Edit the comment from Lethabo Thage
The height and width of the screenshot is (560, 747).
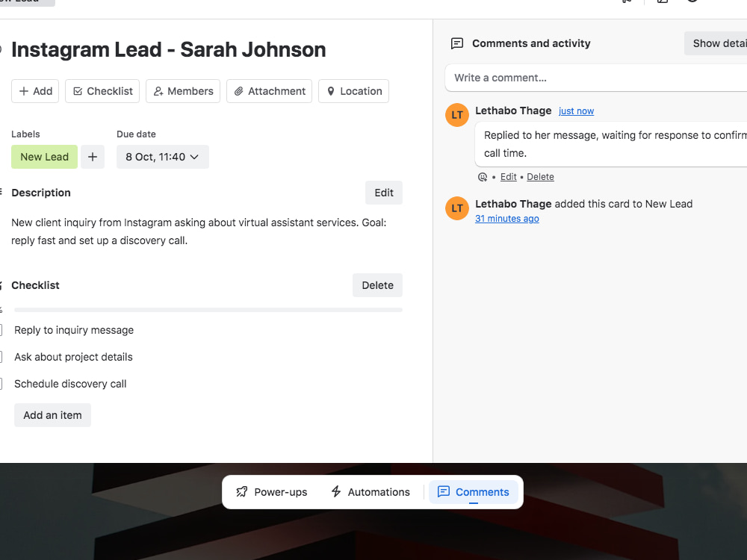pos(508,177)
